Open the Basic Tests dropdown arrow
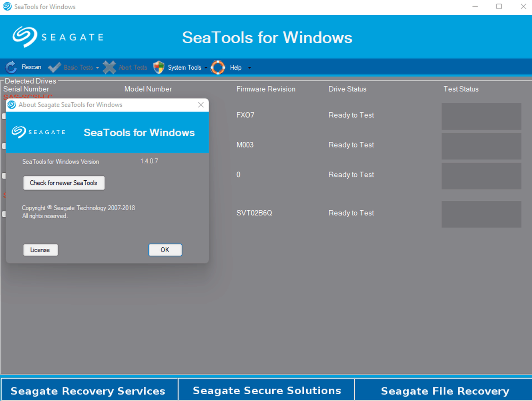 point(97,68)
